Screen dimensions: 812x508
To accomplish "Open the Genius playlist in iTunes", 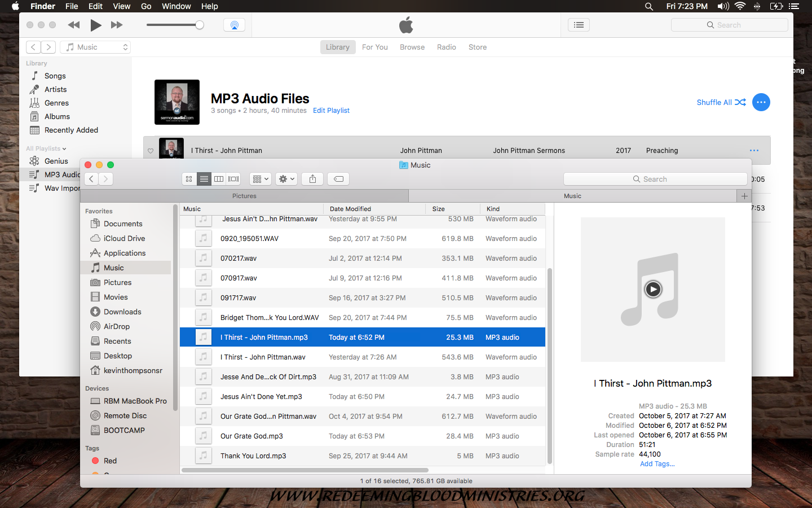I will tap(56, 161).
